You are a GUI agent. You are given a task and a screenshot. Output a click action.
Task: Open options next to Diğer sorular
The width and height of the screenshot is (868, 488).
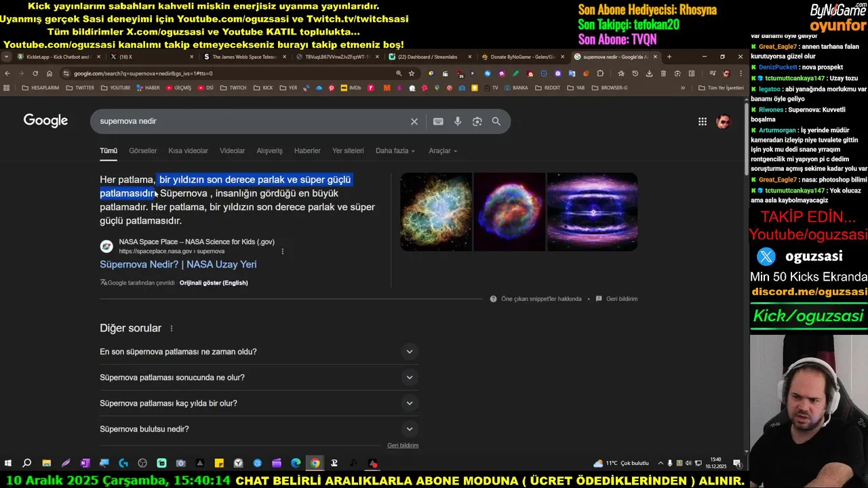click(172, 328)
